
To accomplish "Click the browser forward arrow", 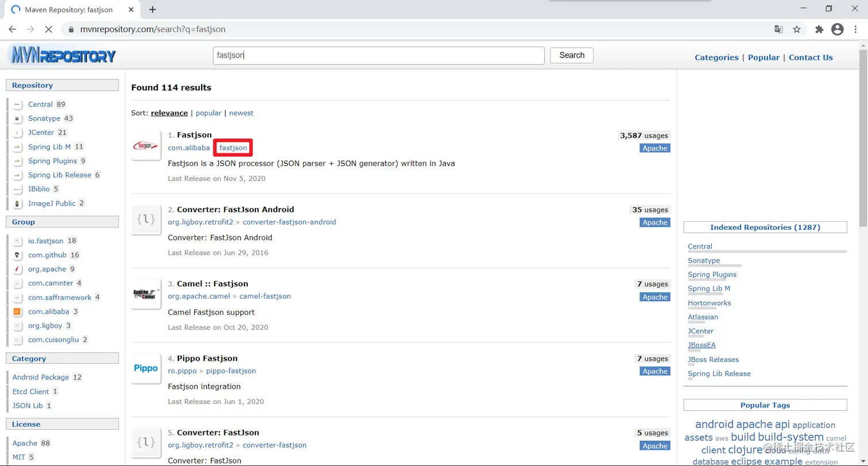I will pos(30,29).
